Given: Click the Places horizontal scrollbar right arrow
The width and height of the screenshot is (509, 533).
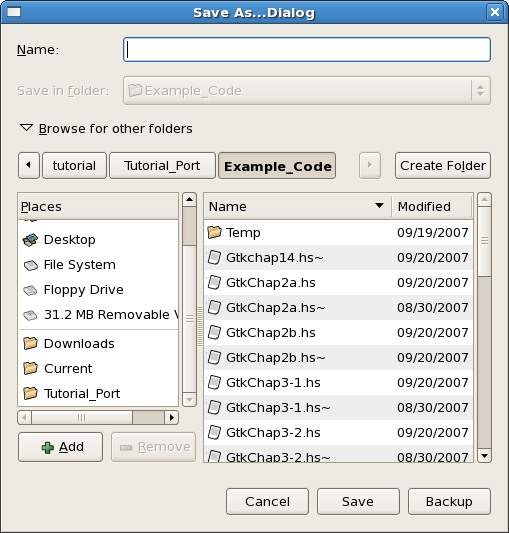Looking at the screenshot, I should click(x=172, y=417).
